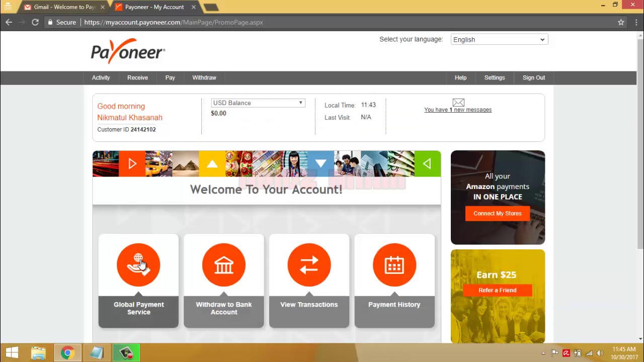The image size is (644, 362).
Task: Click the blue down-triangle banner tile
Action: point(320,163)
